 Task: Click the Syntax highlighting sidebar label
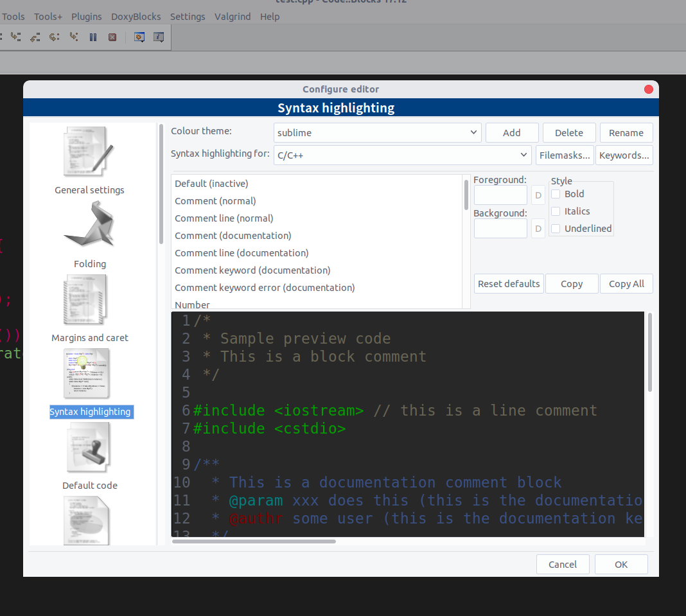[x=91, y=412]
